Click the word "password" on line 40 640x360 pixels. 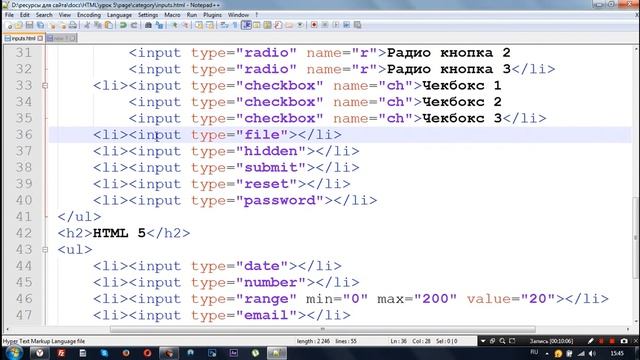(280, 200)
